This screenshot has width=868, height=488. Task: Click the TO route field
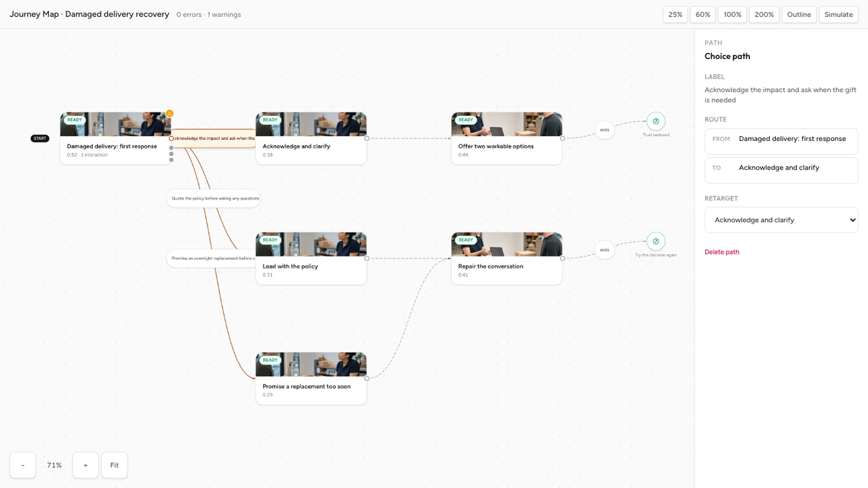pos(781,170)
